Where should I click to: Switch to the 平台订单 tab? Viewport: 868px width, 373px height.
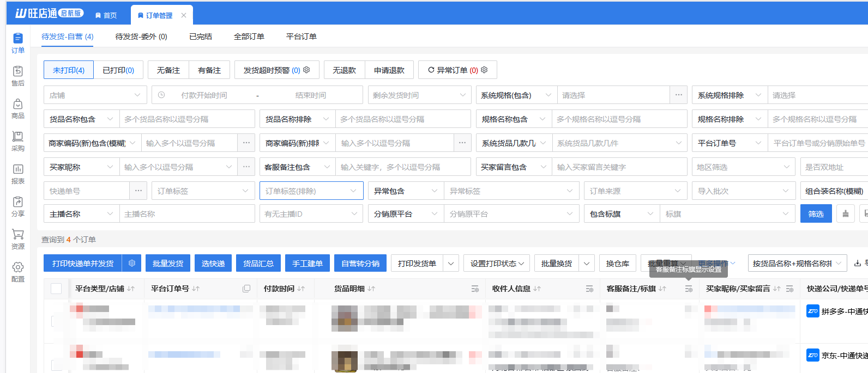(x=301, y=36)
